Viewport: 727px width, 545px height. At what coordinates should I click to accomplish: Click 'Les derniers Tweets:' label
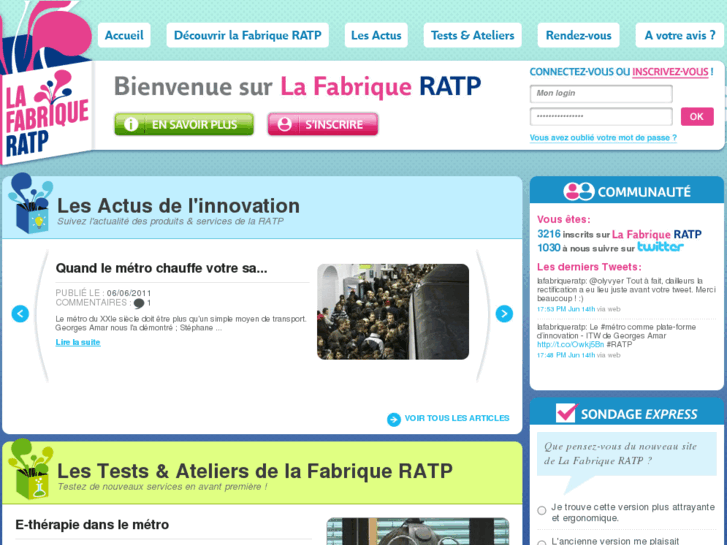[589, 267]
